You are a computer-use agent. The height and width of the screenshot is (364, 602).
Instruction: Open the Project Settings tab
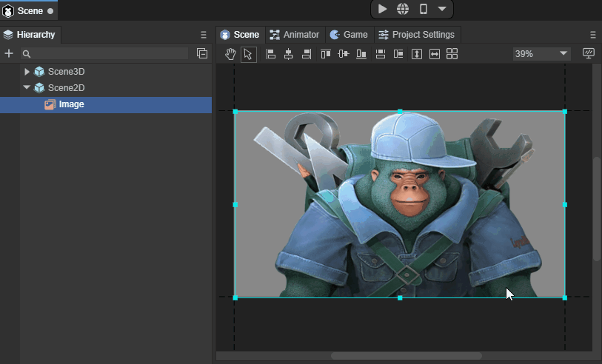416,35
